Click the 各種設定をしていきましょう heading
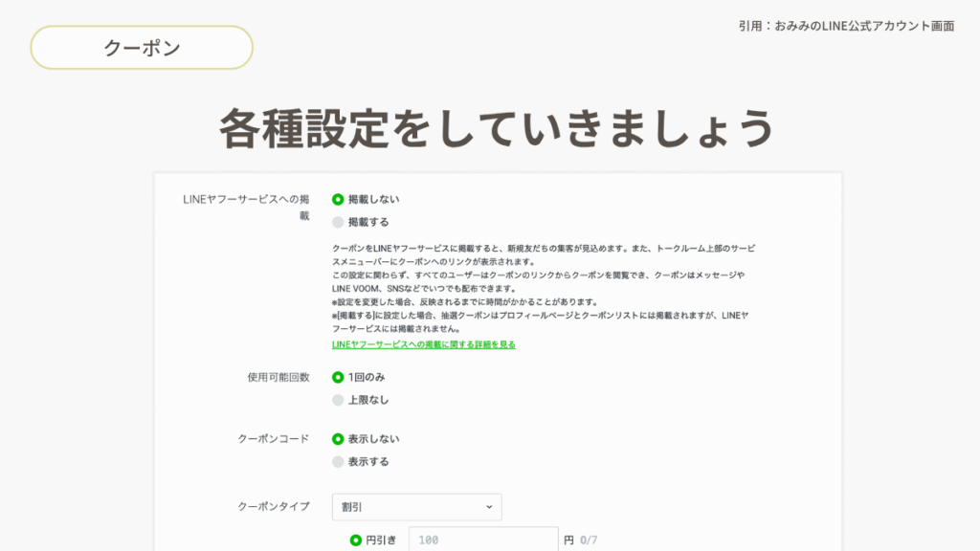This screenshot has width=980, height=551. 496,128
